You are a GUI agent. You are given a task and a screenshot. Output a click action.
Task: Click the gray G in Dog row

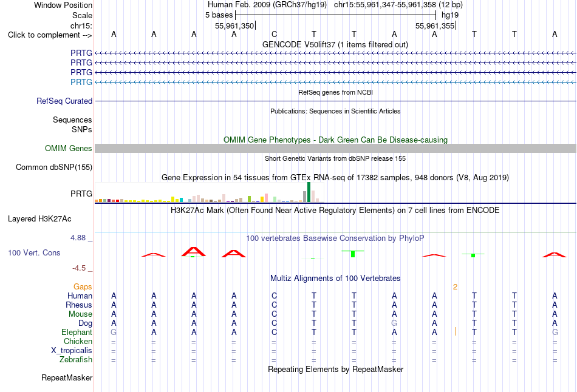(x=394, y=323)
